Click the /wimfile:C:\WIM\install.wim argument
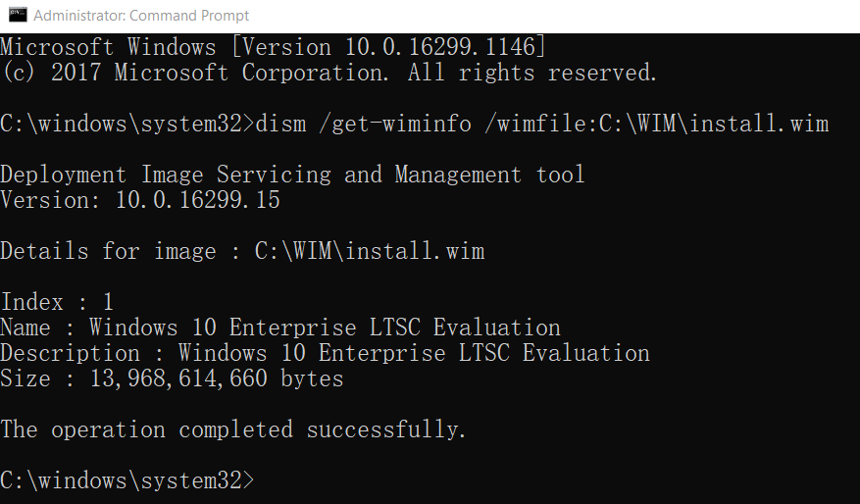 (x=656, y=124)
